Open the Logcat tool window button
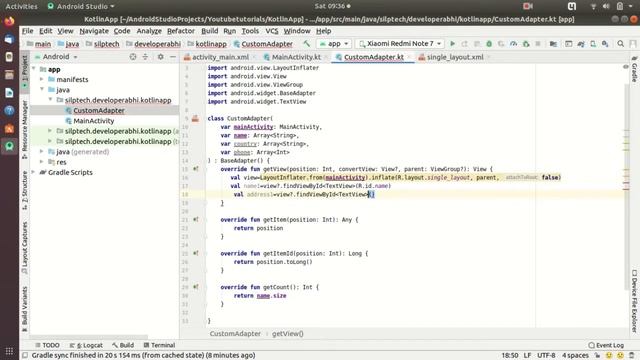 click(x=86, y=345)
